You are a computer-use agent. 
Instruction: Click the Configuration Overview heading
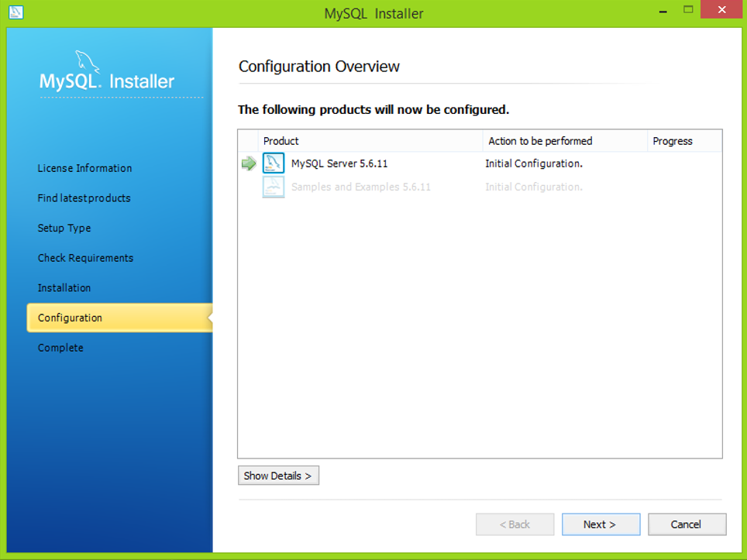click(x=319, y=66)
